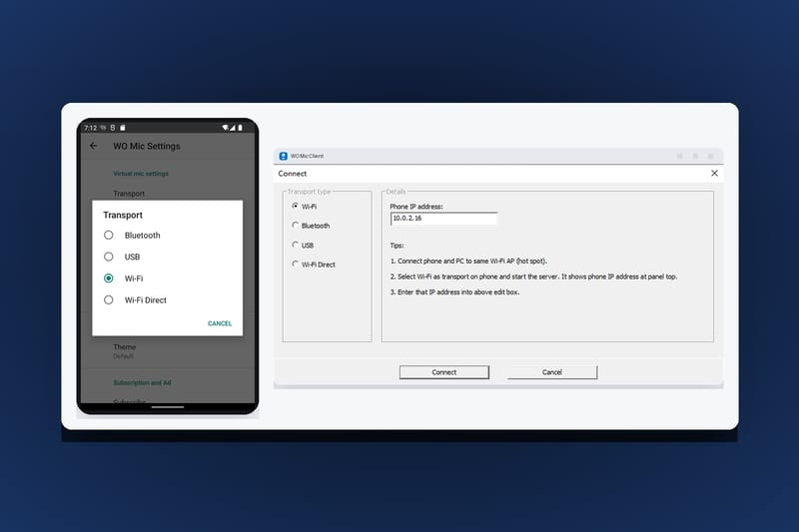This screenshot has height=532, width=799.
Task: Select USB radio on phone Transport dialog
Action: coord(109,257)
